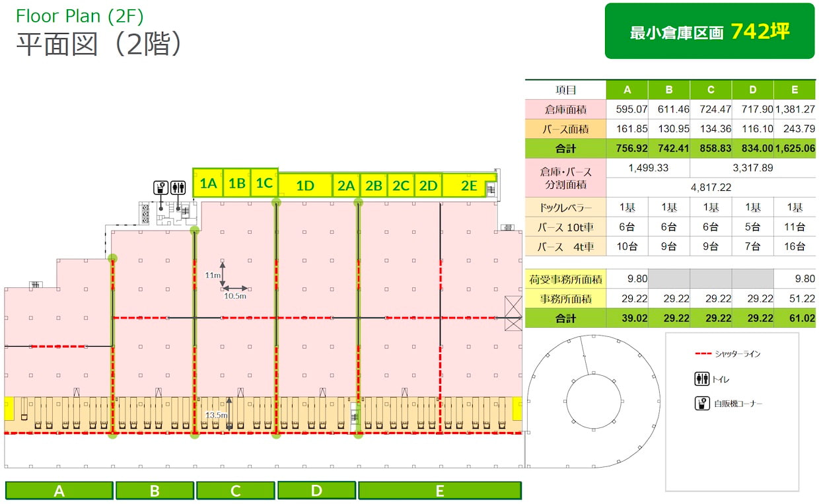Screen dimensions: 819x504
Task: Click column header D in the area table
Action: pos(753,90)
